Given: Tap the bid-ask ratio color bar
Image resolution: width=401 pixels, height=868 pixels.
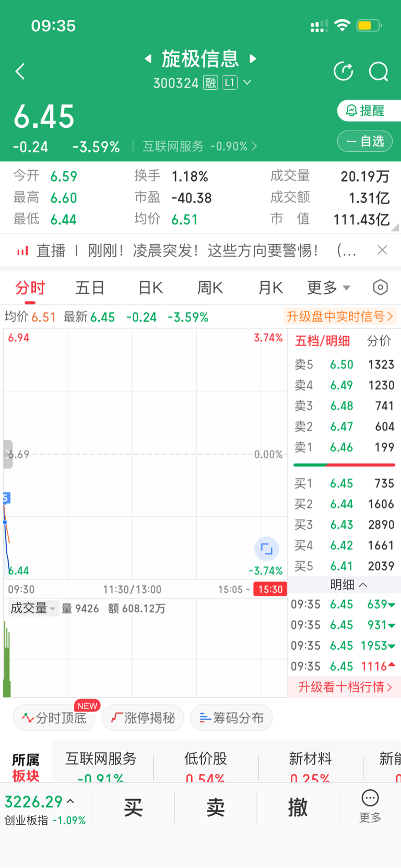Looking at the screenshot, I should click(x=344, y=465).
